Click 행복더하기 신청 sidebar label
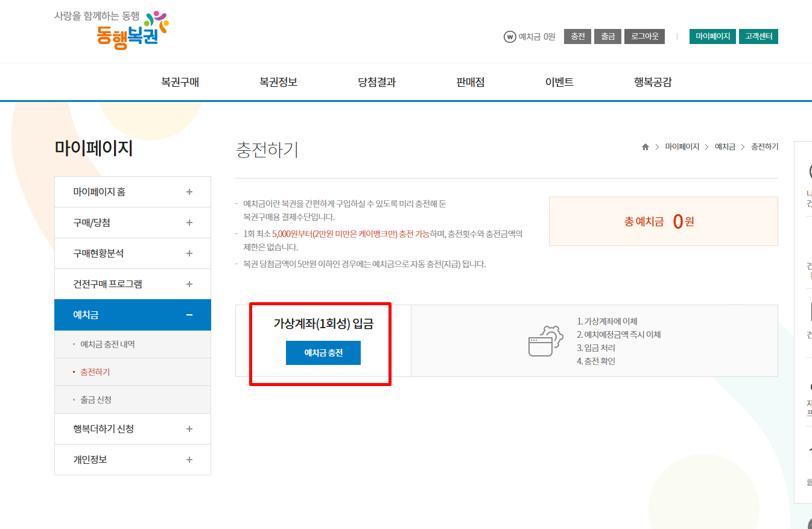The height and width of the screenshot is (529, 812). click(103, 429)
